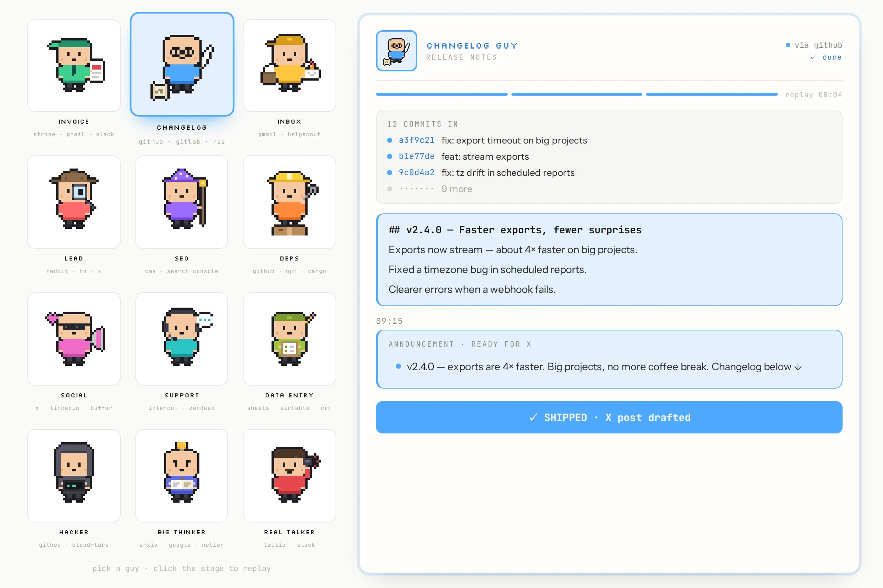Pick the SEO wizard character

[182, 202]
